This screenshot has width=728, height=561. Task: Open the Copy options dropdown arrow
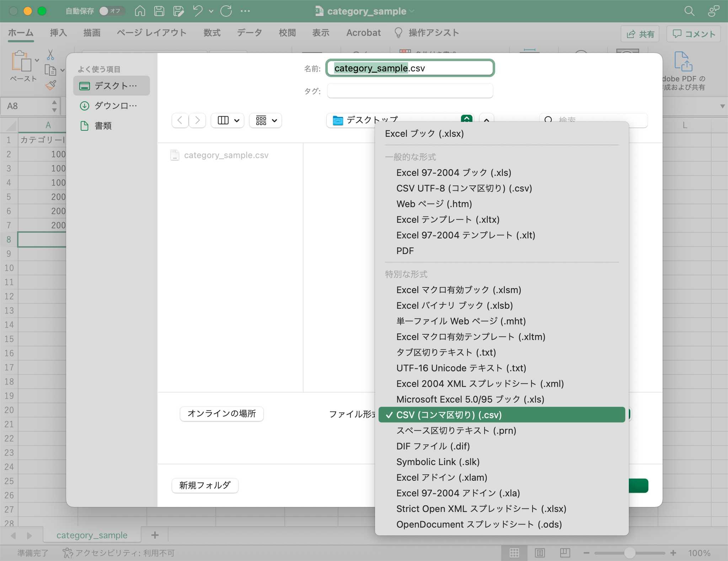[63, 70]
